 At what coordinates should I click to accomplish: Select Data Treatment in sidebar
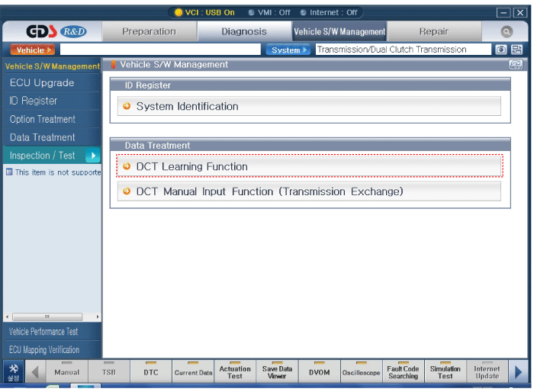42,137
